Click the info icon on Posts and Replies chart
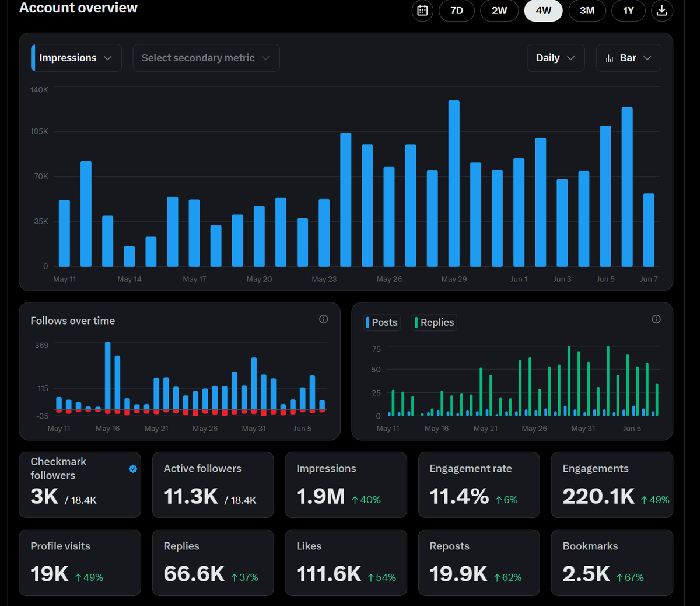The height and width of the screenshot is (606, 700). point(656,319)
